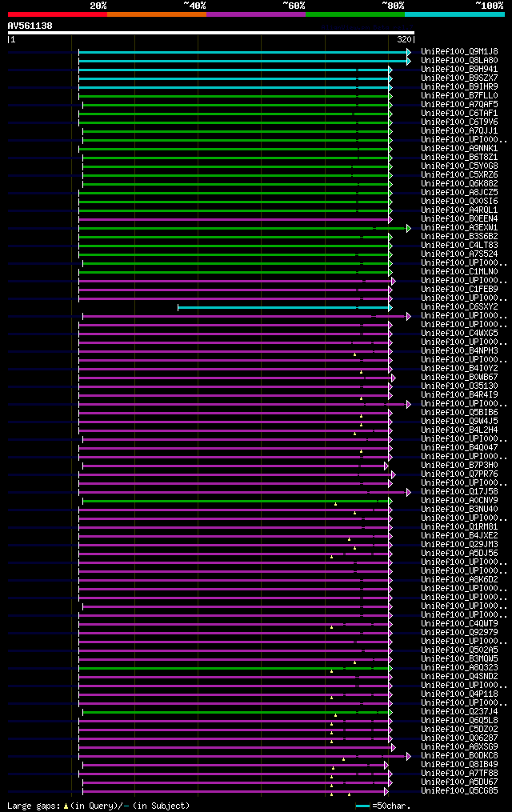
Task: Select hit label UniRef100_Q92979
Action: [x=459, y=633]
